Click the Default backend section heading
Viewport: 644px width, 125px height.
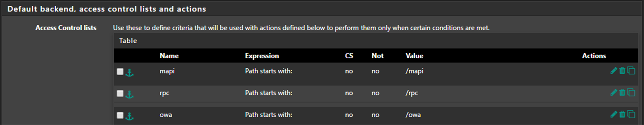pyautogui.click(x=107, y=9)
